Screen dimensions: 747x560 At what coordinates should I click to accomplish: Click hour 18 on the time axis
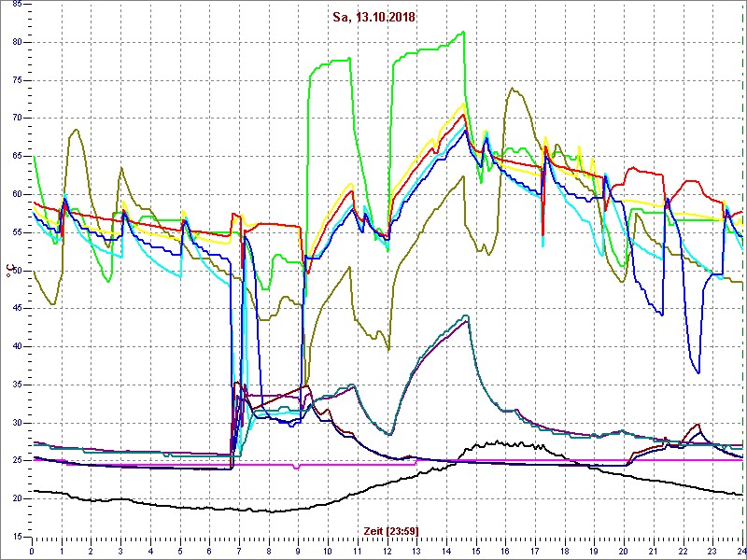click(x=564, y=551)
